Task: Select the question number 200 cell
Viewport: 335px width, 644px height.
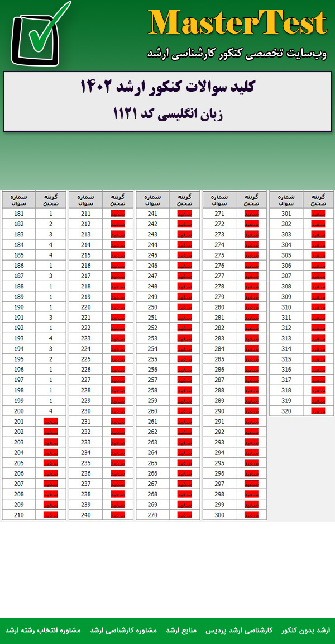Action: (x=19, y=411)
